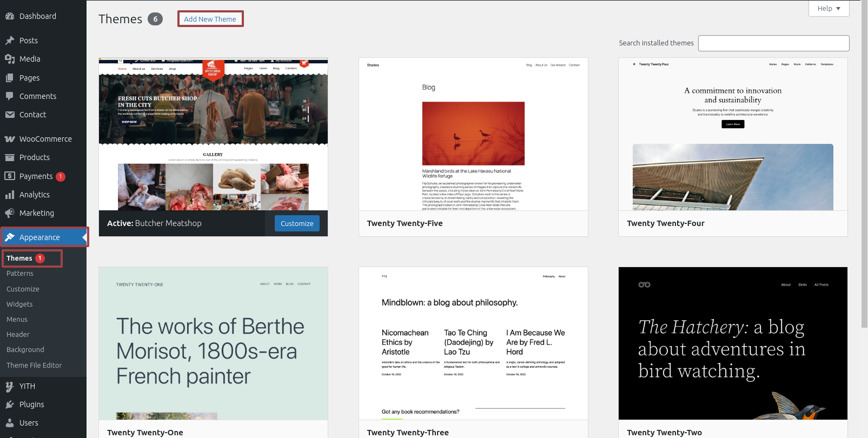Click the WooCommerce logo icon

click(x=10, y=139)
